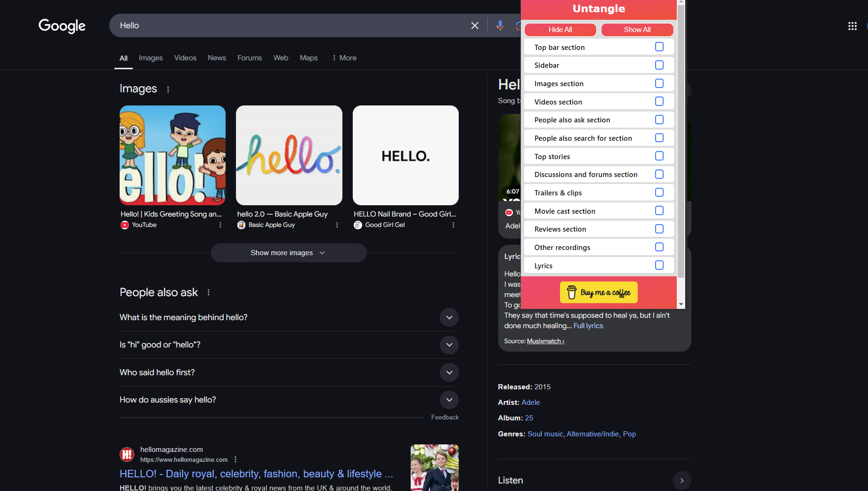Toggle the Top stories checkbox
This screenshot has width=868, height=491.
[x=659, y=156]
